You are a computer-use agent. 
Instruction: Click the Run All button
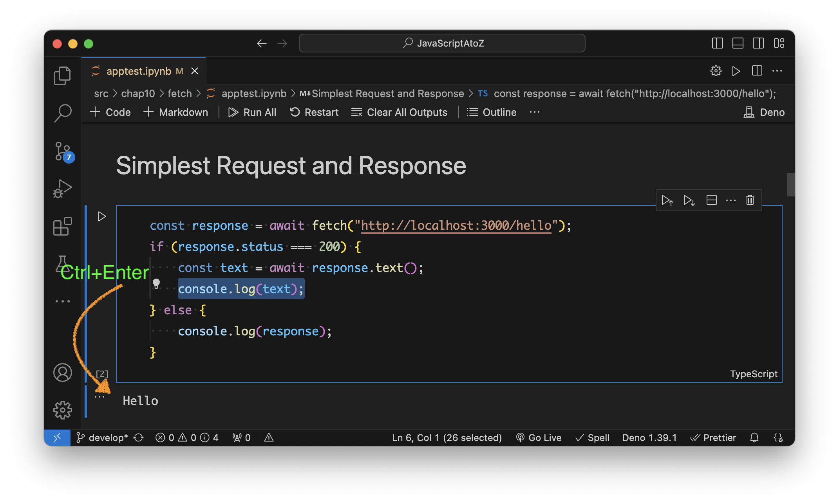point(252,112)
